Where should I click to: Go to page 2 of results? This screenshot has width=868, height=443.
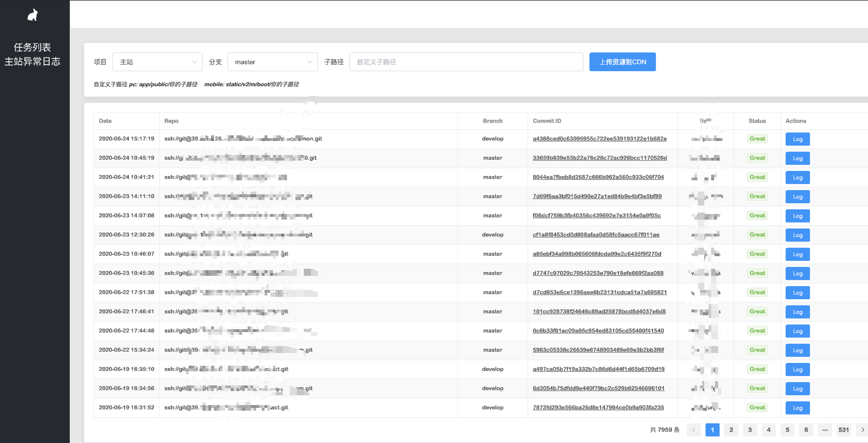click(x=731, y=430)
